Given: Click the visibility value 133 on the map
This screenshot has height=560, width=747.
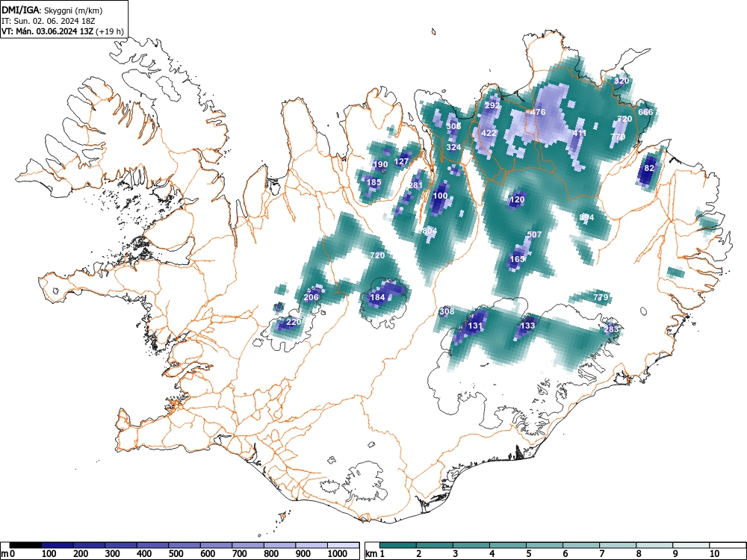Looking at the screenshot, I should click(x=527, y=326).
